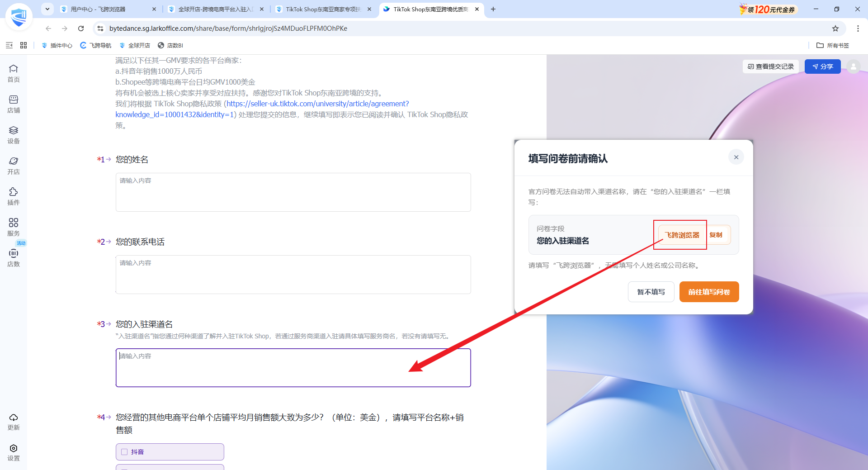Open a new browser tab
This screenshot has height=470, width=868.
click(493, 9)
